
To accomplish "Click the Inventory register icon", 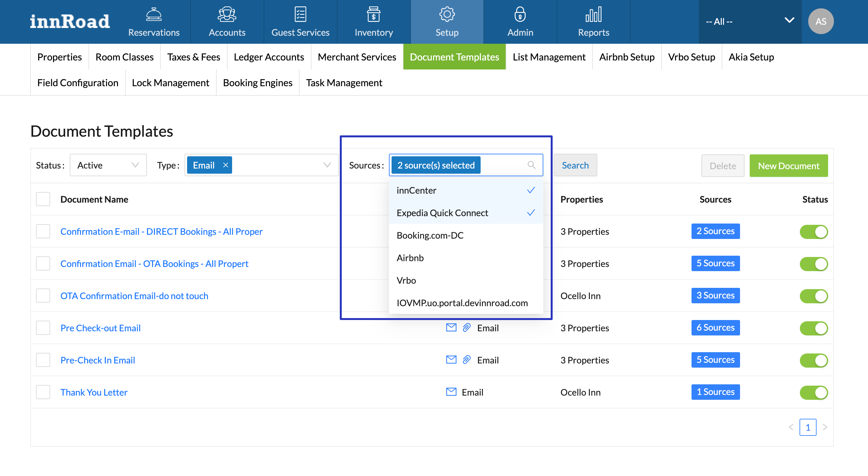I will 373,14.
